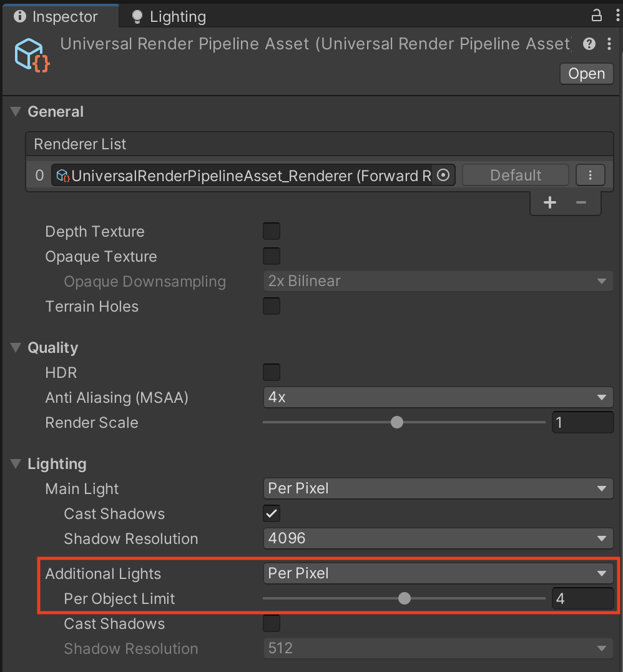Click the Per Object Limit slider handle
This screenshot has height=672, width=623.
point(405,598)
